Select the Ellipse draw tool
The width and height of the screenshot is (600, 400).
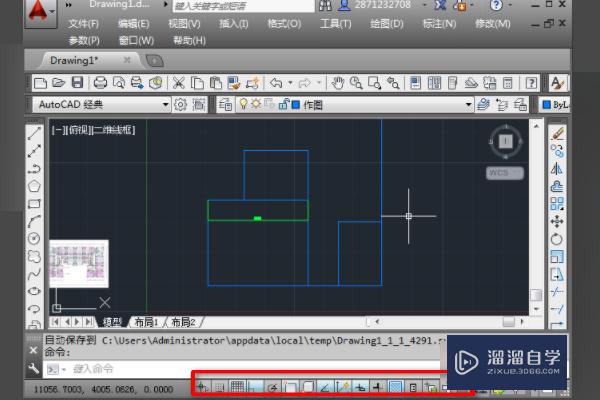(x=34, y=291)
